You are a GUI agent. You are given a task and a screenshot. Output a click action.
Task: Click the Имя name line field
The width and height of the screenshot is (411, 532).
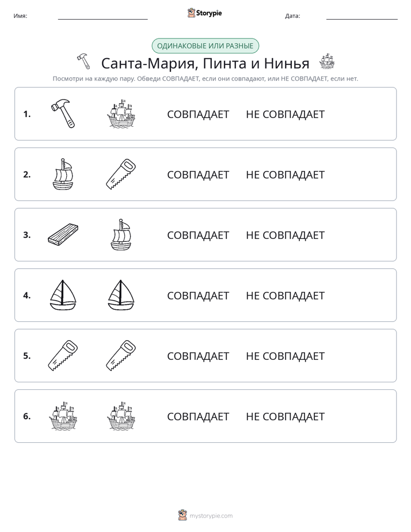pyautogui.click(x=102, y=16)
